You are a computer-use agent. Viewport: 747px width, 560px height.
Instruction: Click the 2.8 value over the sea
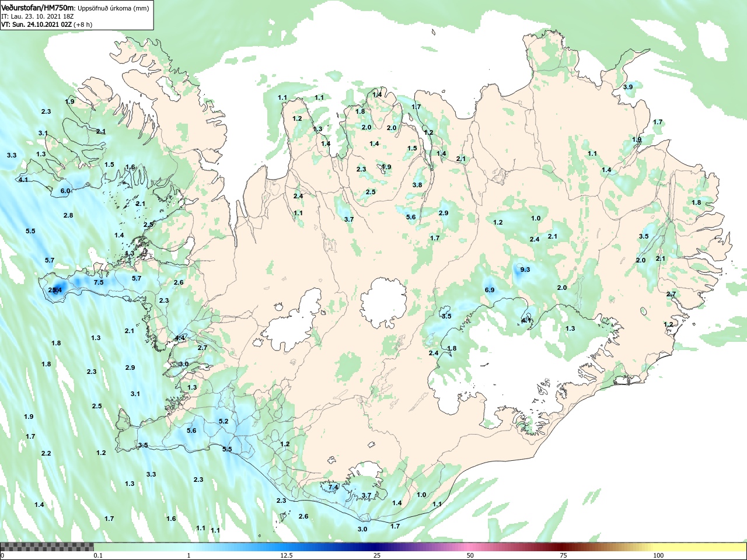tap(68, 215)
